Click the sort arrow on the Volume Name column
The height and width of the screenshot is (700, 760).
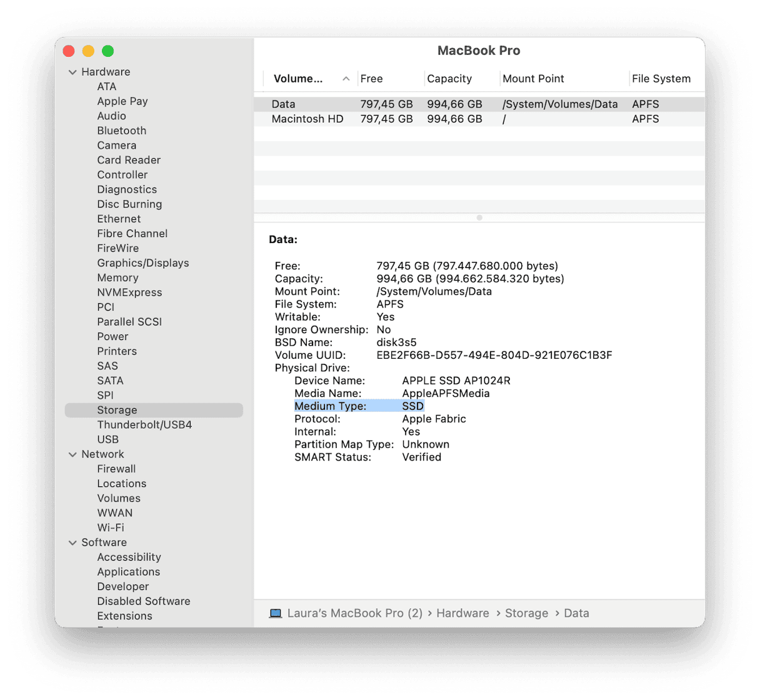point(346,79)
